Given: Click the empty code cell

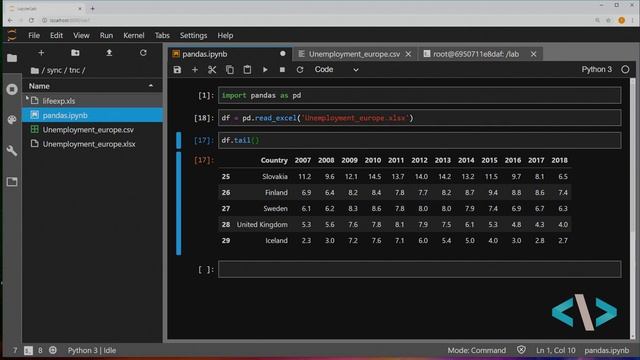Looking at the screenshot, I should 420,269.
